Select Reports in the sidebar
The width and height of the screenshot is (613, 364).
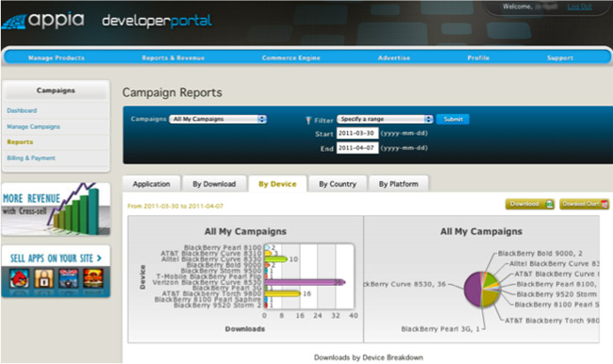pyautogui.click(x=20, y=142)
